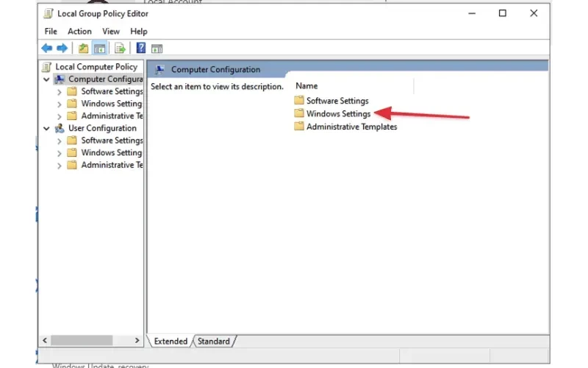The height and width of the screenshot is (368, 588).
Task: Expand Software Settings under User Configuration
Action: [x=60, y=141]
